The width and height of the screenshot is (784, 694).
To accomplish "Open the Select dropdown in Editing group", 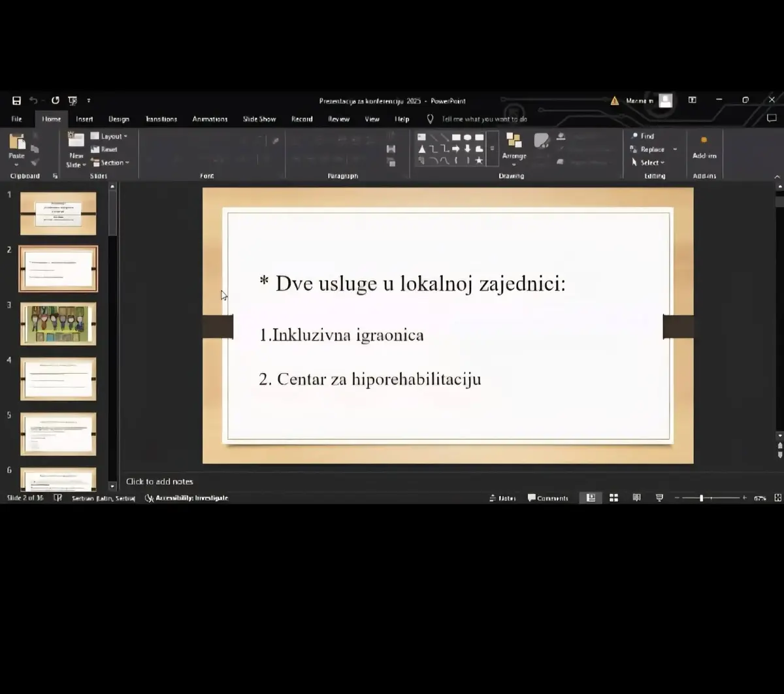I will (648, 163).
